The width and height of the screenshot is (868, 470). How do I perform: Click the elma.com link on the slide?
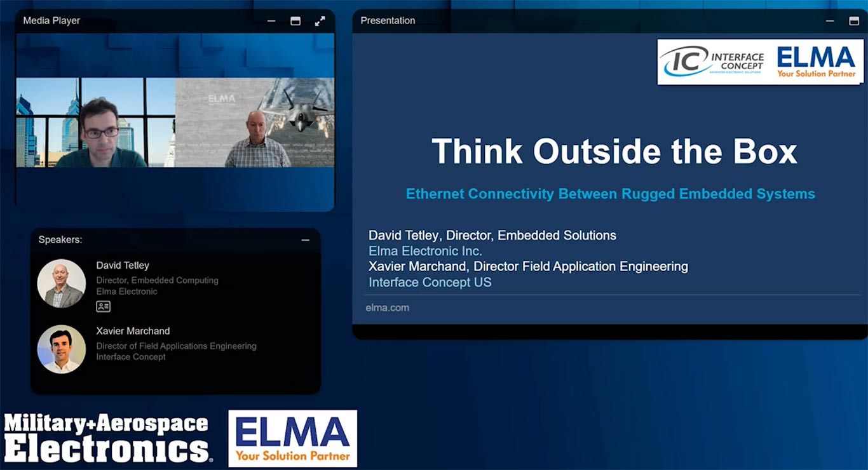[x=388, y=307]
